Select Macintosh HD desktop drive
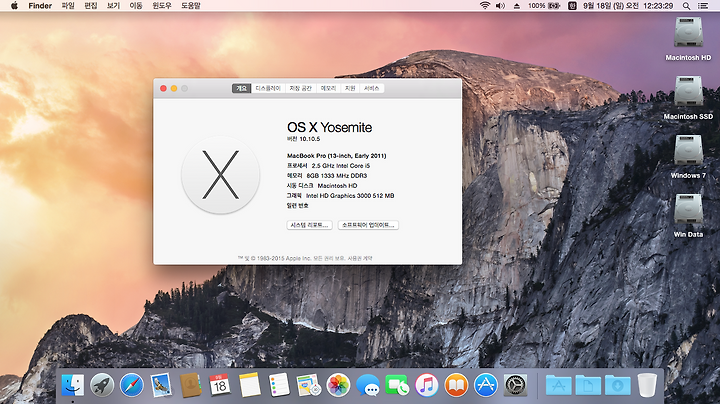 click(x=688, y=32)
